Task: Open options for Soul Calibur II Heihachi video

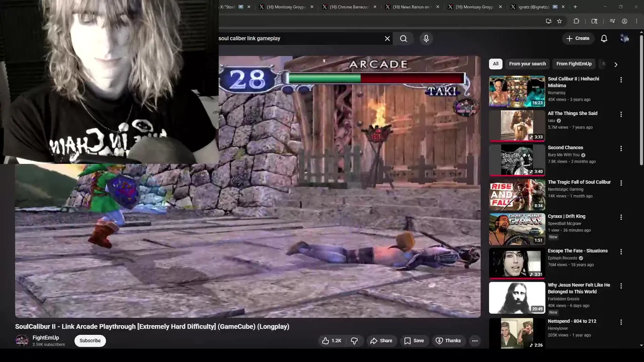Action: coord(621,80)
